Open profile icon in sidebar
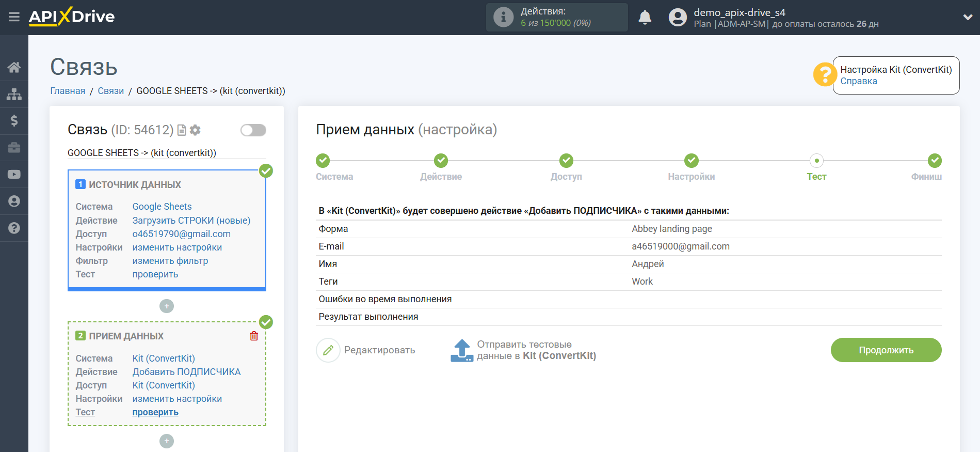980x452 pixels. (x=14, y=201)
